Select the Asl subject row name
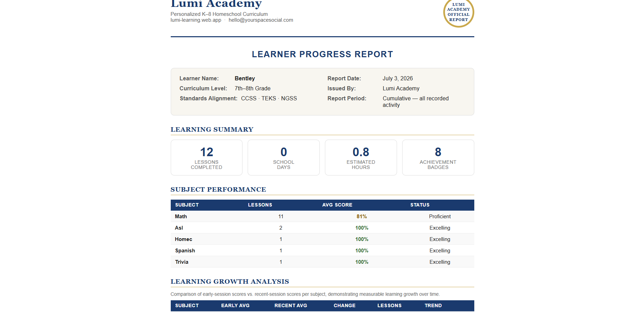644x312 pixels. point(179,228)
